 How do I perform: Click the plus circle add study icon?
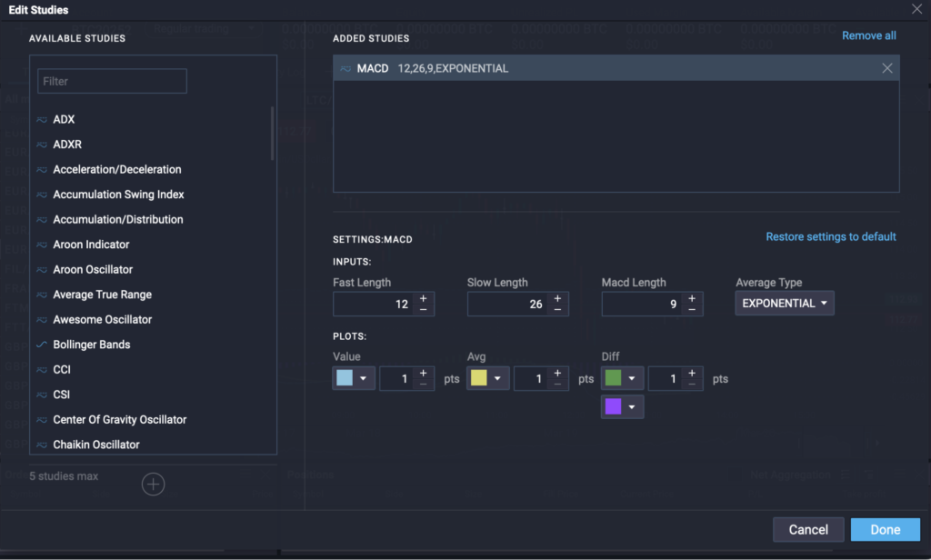point(153,485)
